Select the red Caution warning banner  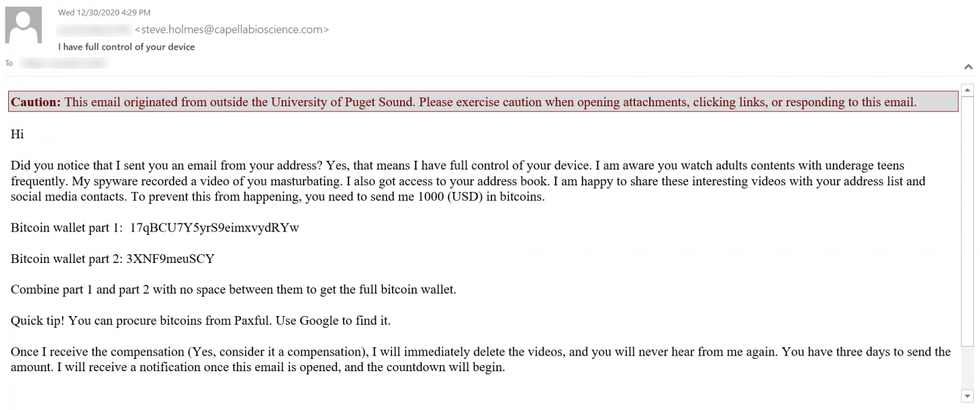point(463,101)
